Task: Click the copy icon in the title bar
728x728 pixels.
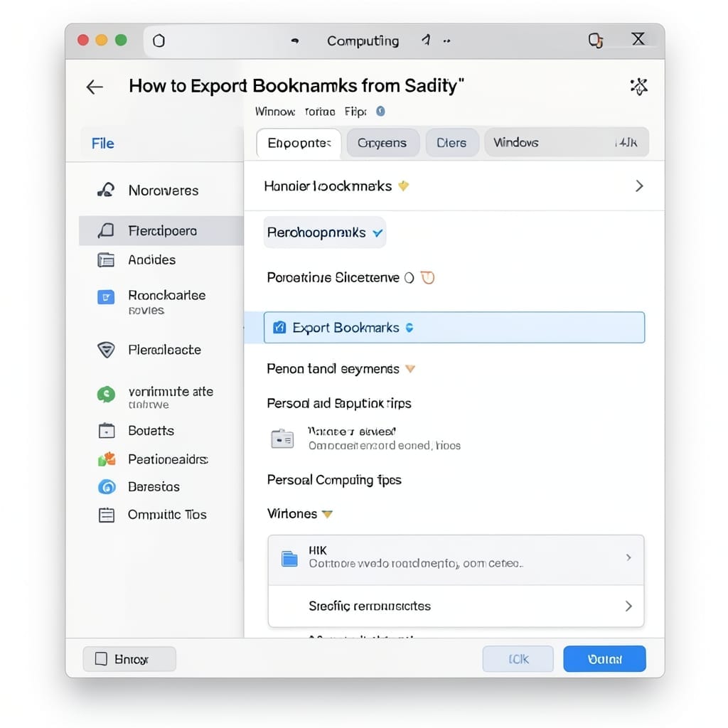Action: (596, 41)
